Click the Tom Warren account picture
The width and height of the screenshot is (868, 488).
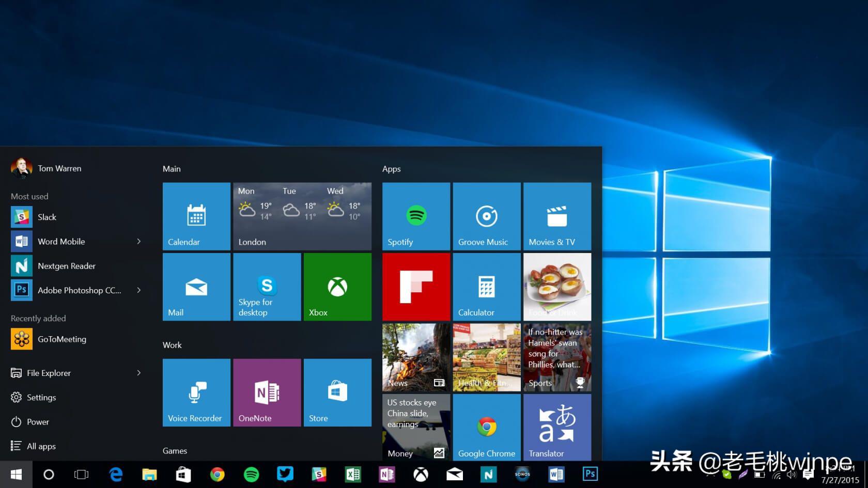tap(21, 168)
